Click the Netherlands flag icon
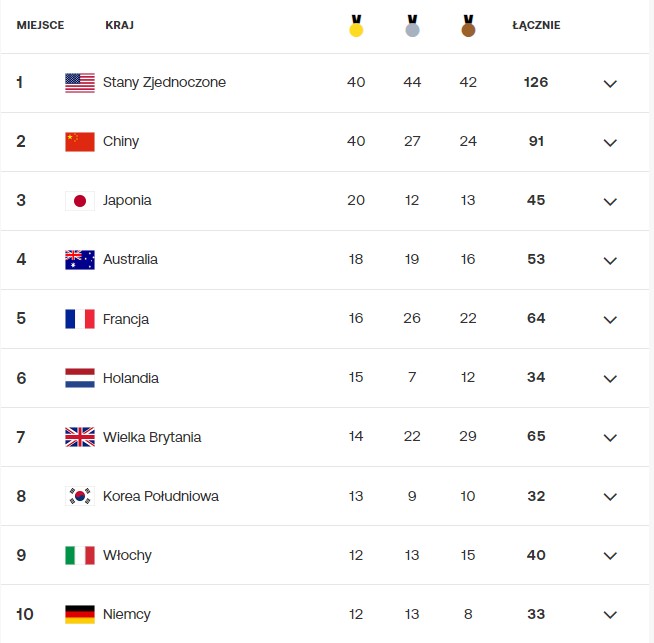This screenshot has width=654, height=643. [80, 378]
